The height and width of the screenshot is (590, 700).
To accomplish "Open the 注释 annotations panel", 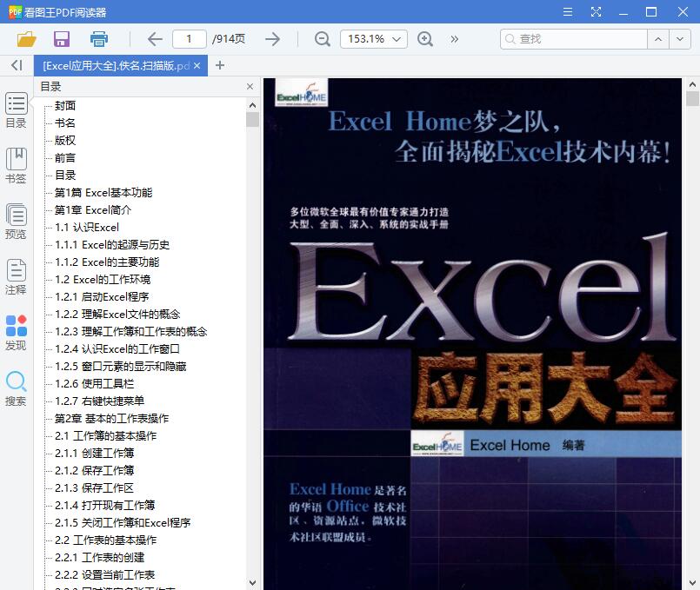I will (x=16, y=277).
